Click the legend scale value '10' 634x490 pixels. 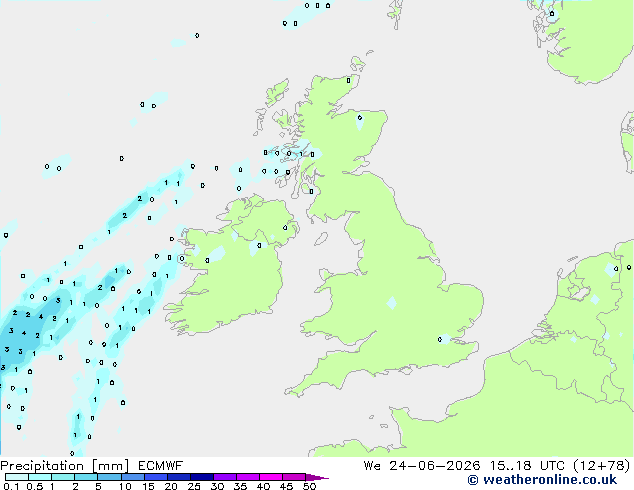coord(125,486)
